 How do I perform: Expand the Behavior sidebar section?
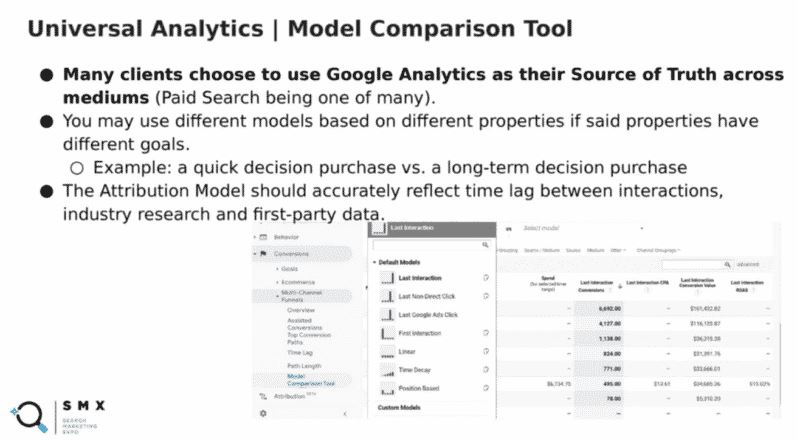255,237
